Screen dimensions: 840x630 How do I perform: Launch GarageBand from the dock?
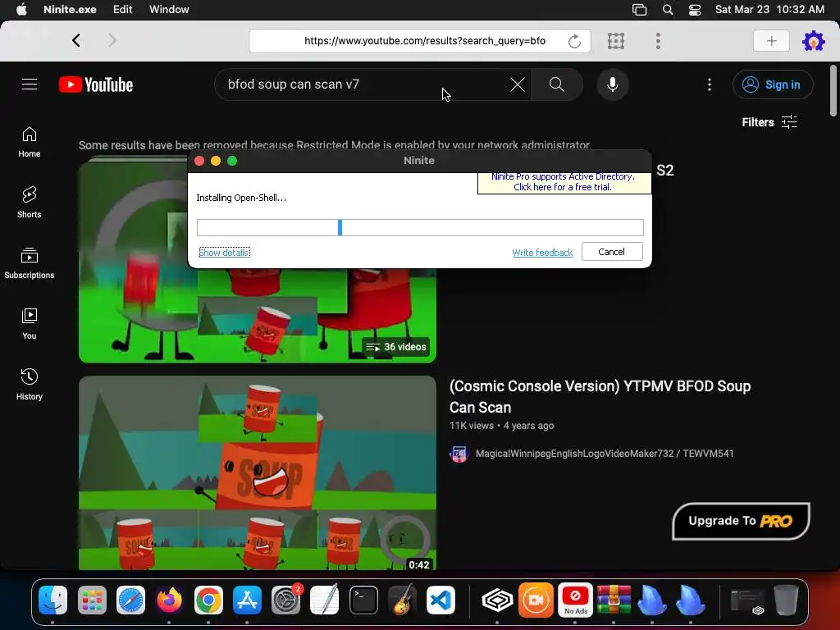point(402,600)
